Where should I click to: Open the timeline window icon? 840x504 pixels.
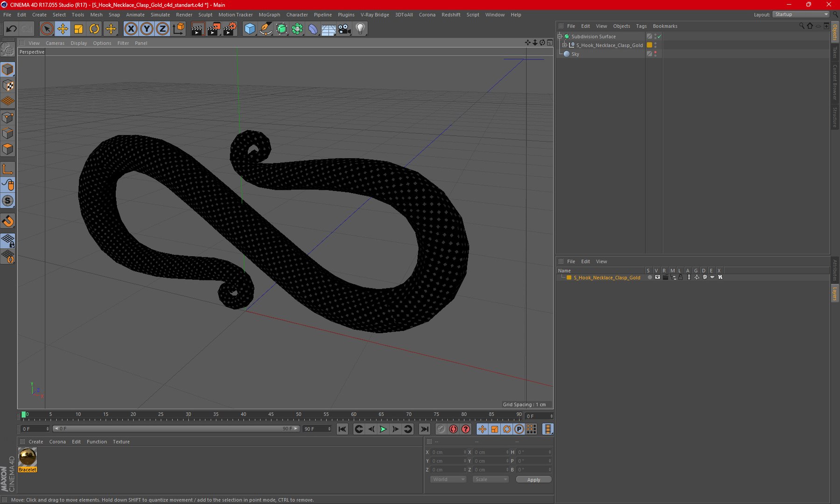548,429
